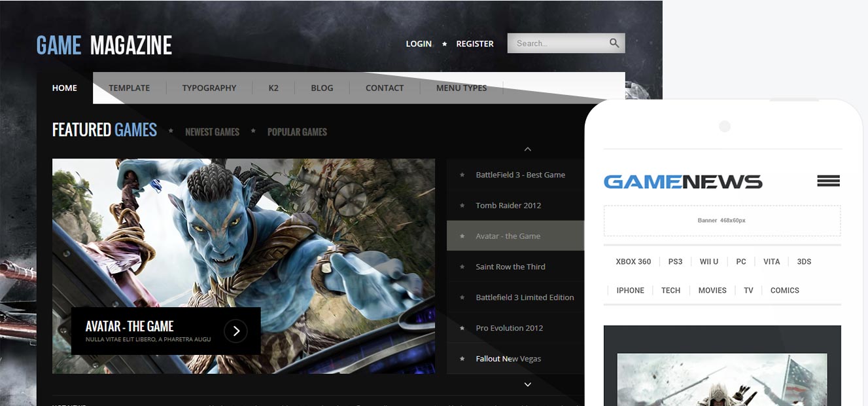Open the REGISTER link
This screenshot has width=868, height=406.
[475, 44]
